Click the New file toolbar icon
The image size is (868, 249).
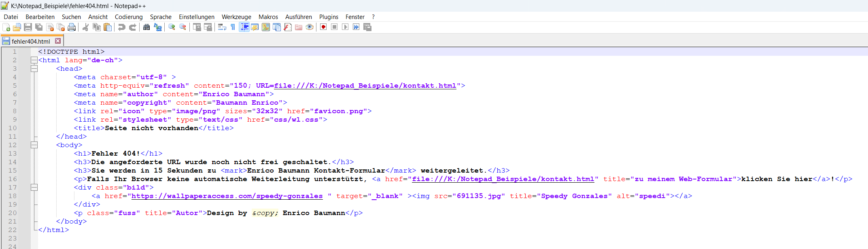(6, 27)
